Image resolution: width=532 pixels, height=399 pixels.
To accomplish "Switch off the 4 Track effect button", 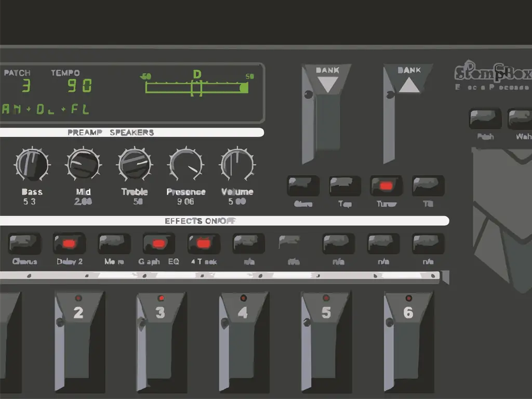I will click(x=204, y=243).
